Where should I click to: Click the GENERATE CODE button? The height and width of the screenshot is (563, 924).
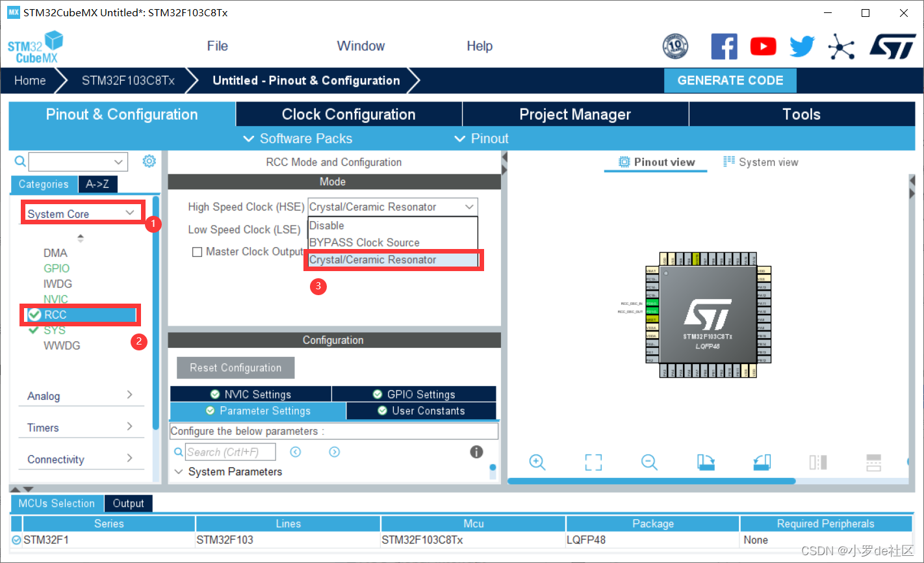point(730,81)
